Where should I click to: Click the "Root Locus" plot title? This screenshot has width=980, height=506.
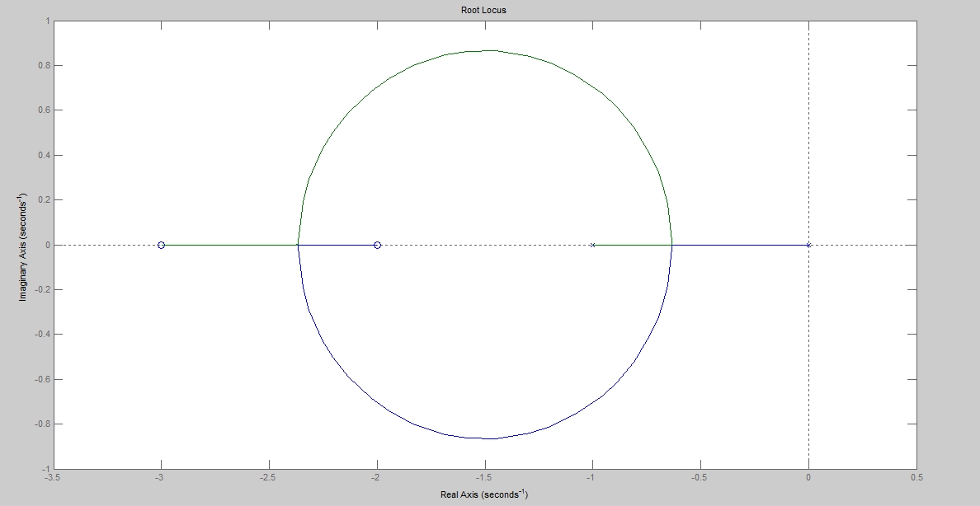483,10
